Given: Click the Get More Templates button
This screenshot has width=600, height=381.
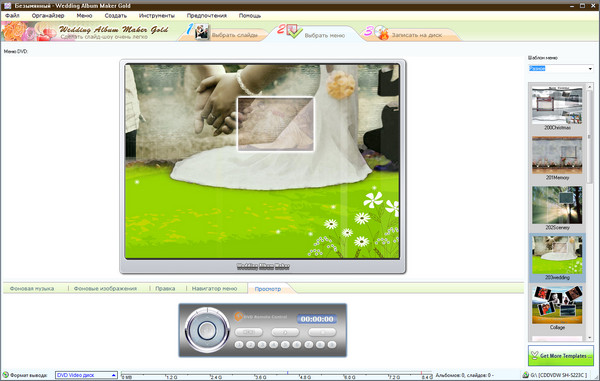Looking at the screenshot, I should click(561, 355).
